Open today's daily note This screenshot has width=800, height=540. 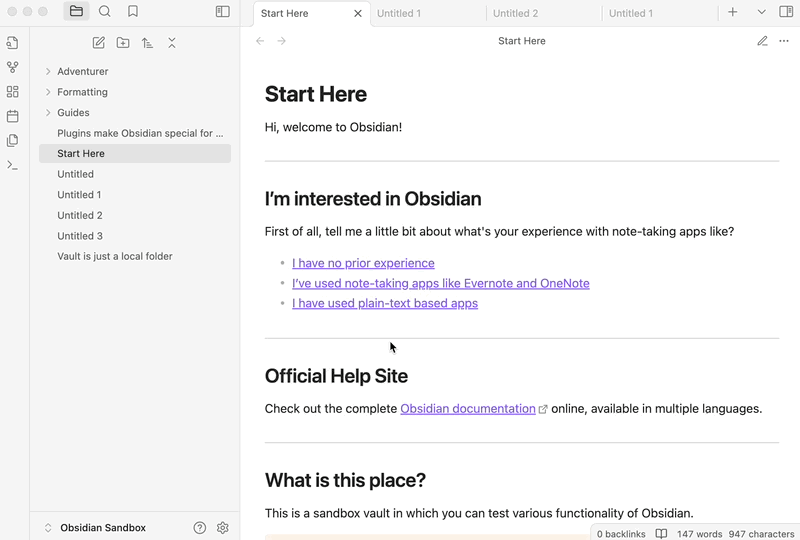[x=13, y=116]
